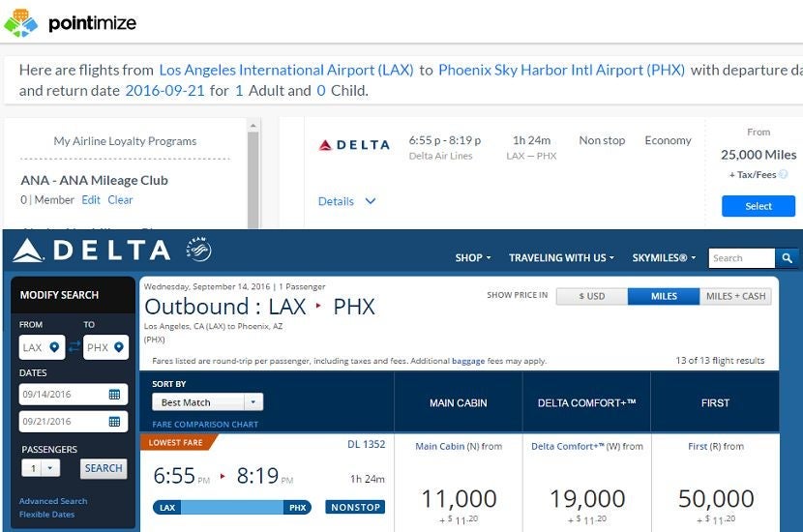Click the Tax/Fees info icon
Screen dimensions: 803x532
pos(784,175)
